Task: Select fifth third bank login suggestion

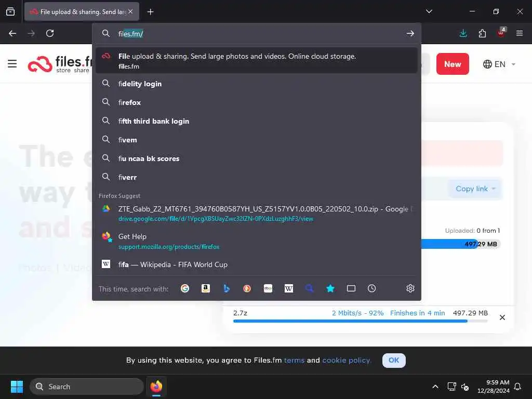Action: (257, 121)
